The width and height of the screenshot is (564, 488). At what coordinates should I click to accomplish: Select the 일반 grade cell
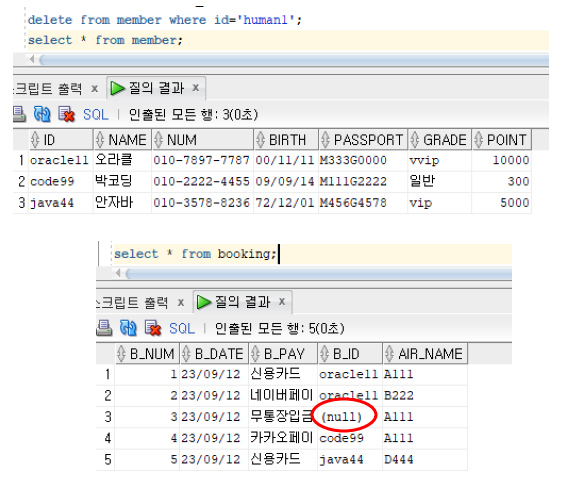click(440, 181)
